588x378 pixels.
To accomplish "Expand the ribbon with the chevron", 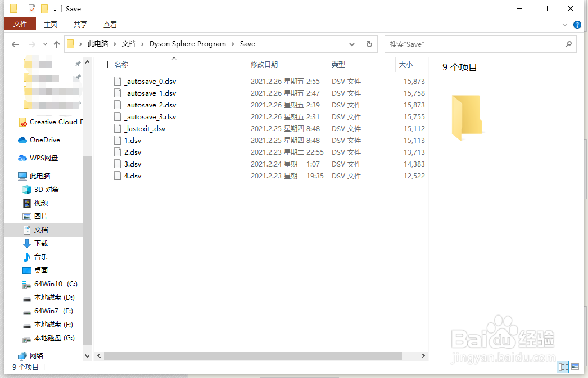I will (x=565, y=25).
